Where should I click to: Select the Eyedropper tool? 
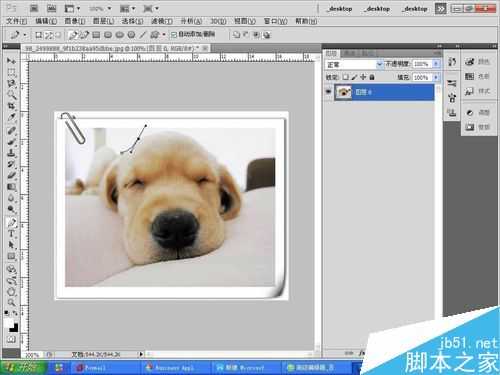[11, 117]
